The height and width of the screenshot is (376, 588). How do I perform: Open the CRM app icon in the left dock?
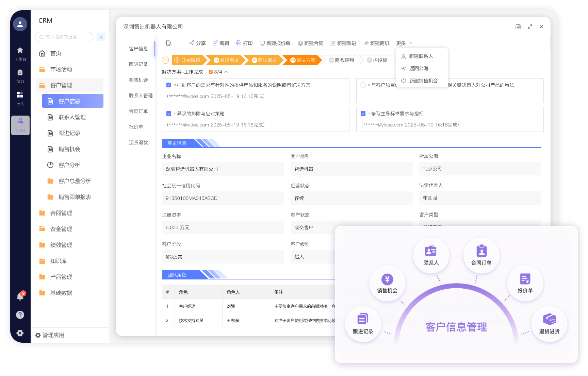point(20,125)
